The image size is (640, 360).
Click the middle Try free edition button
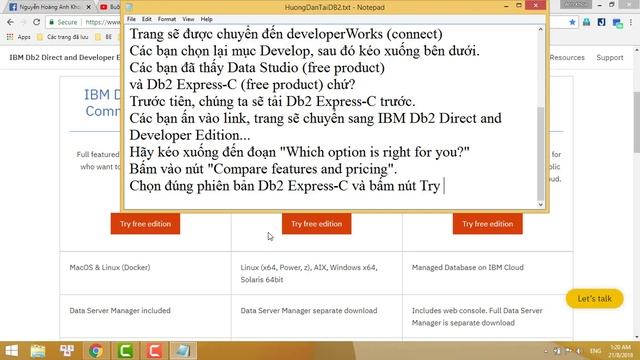[316, 224]
